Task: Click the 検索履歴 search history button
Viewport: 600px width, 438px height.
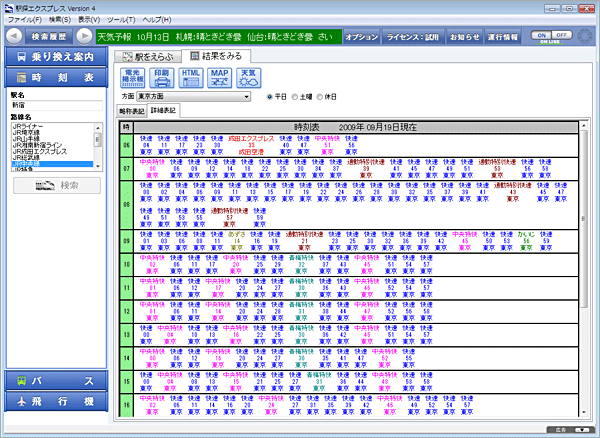Action: (50, 36)
